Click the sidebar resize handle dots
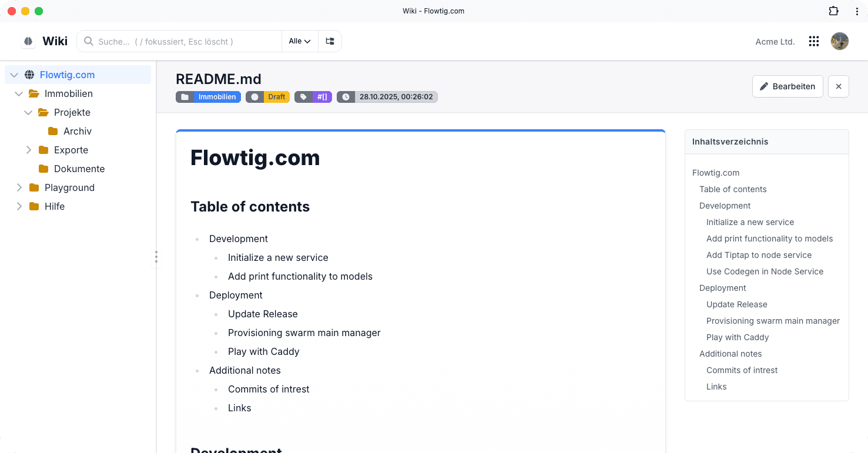 click(x=156, y=257)
